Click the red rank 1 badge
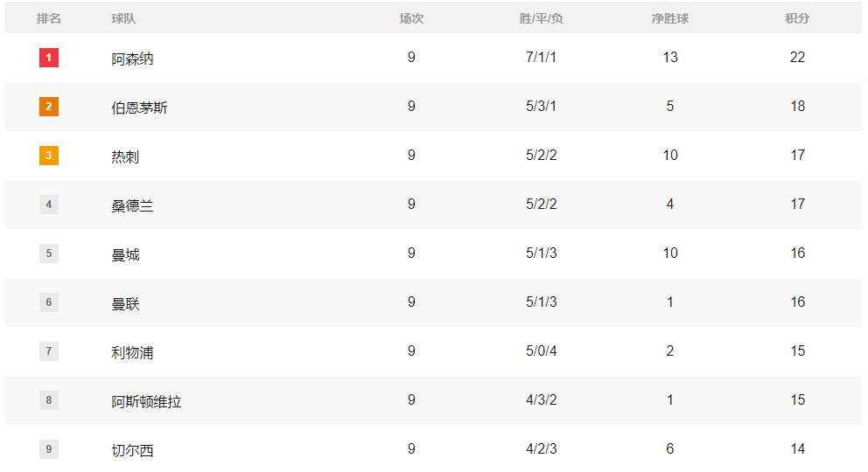 tap(49, 58)
